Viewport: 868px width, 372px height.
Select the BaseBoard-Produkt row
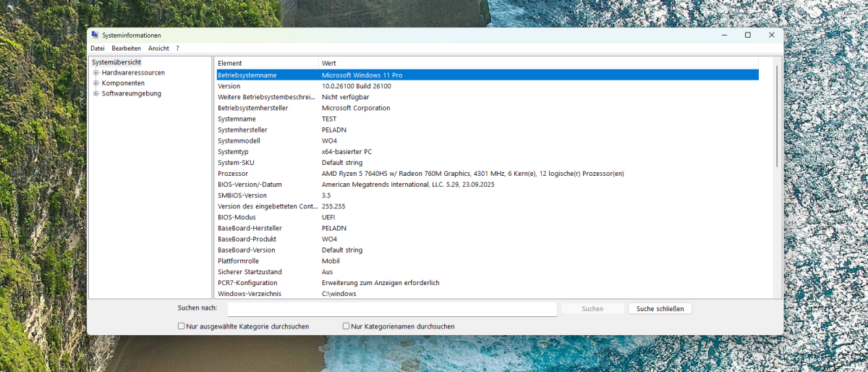[x=487, y=239]
